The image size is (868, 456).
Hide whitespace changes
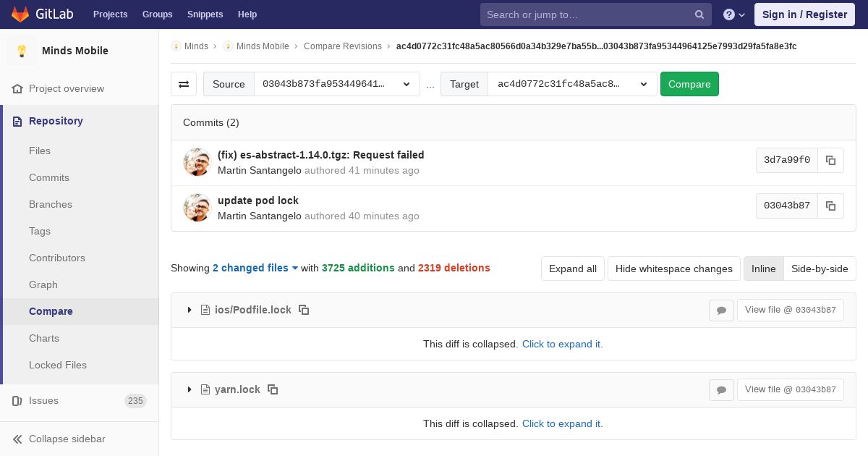[x=674, y=269]
